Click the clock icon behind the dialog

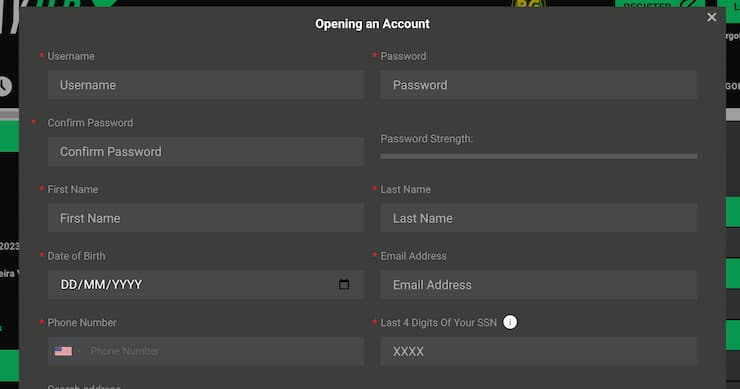tap(3, 86)
